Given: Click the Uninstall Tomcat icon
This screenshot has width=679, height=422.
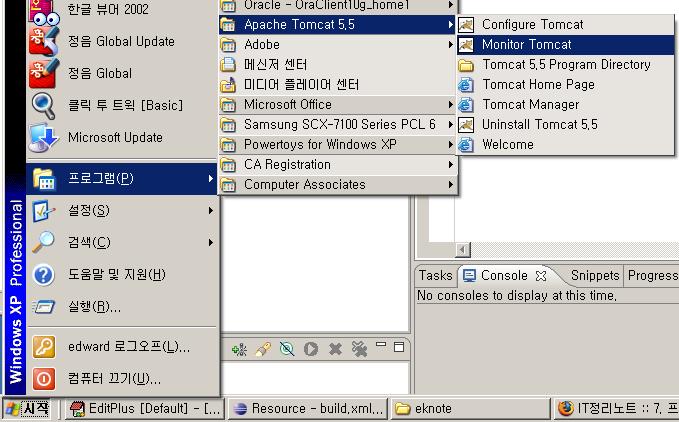Looking at the screenshot, I should [x=466, y=125].
